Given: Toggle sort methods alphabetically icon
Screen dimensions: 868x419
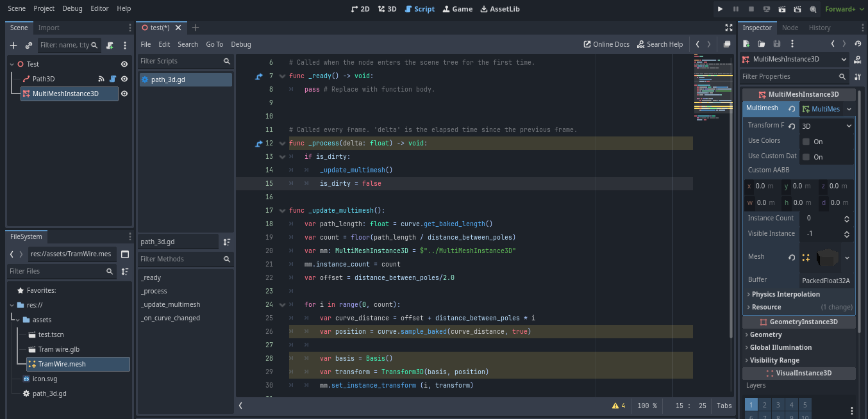Looking at the screenshot, I should [x=226, y=242].
